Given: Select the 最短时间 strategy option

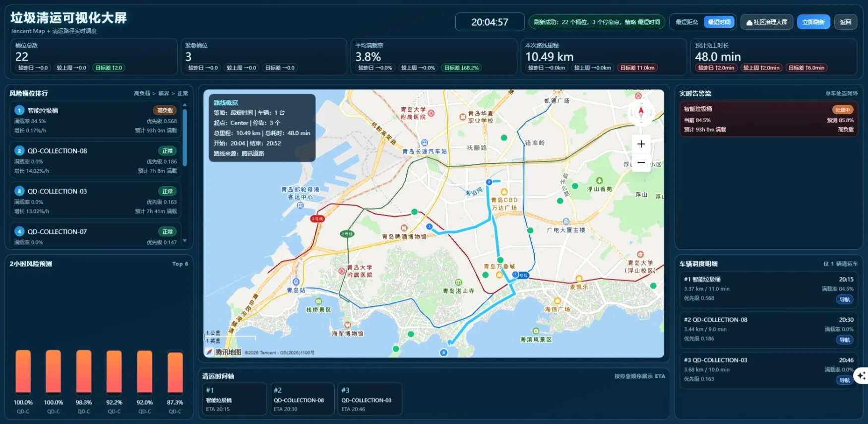Looking at the screenshot, I should point(719,22).
